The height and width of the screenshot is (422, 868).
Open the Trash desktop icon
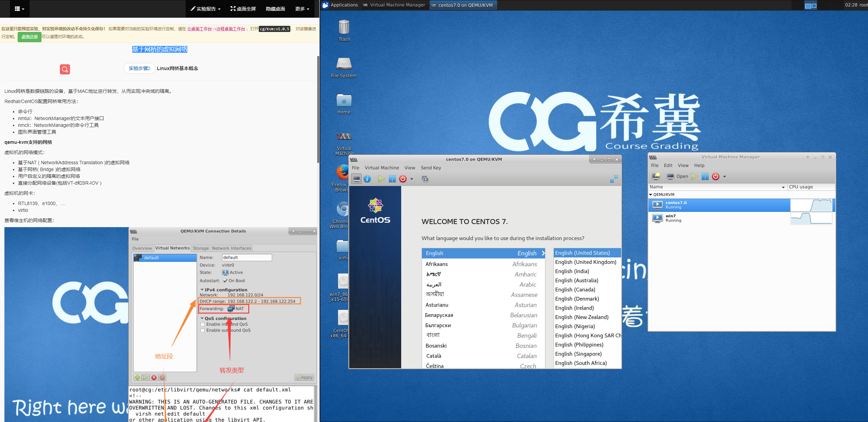(x=344, y=30)
